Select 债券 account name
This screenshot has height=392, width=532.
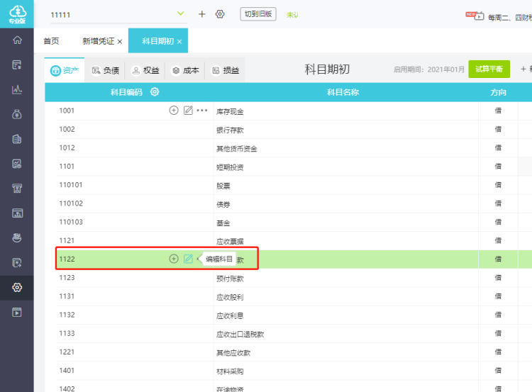pyautogui.click(x=223, y=204)
